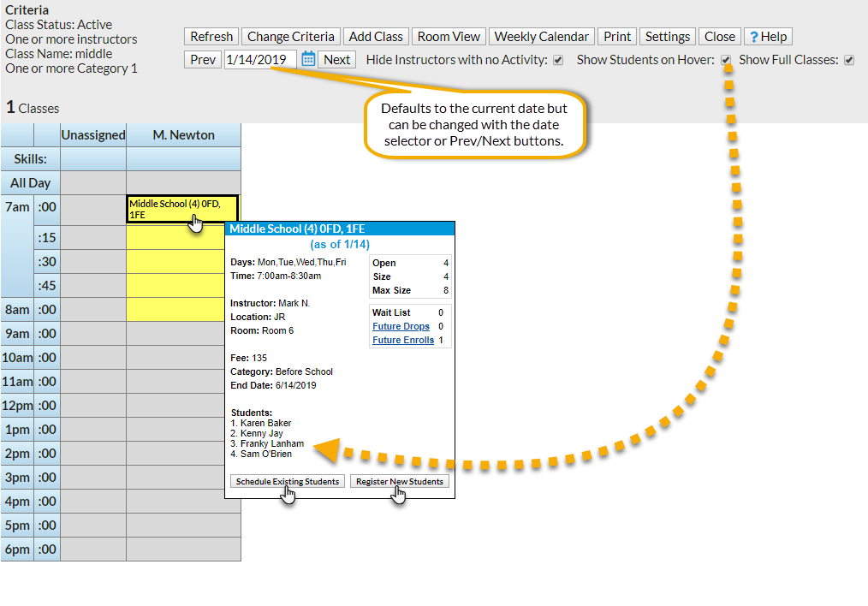Advance to next day with Next
868x606 pixels.
coord(336,59)
